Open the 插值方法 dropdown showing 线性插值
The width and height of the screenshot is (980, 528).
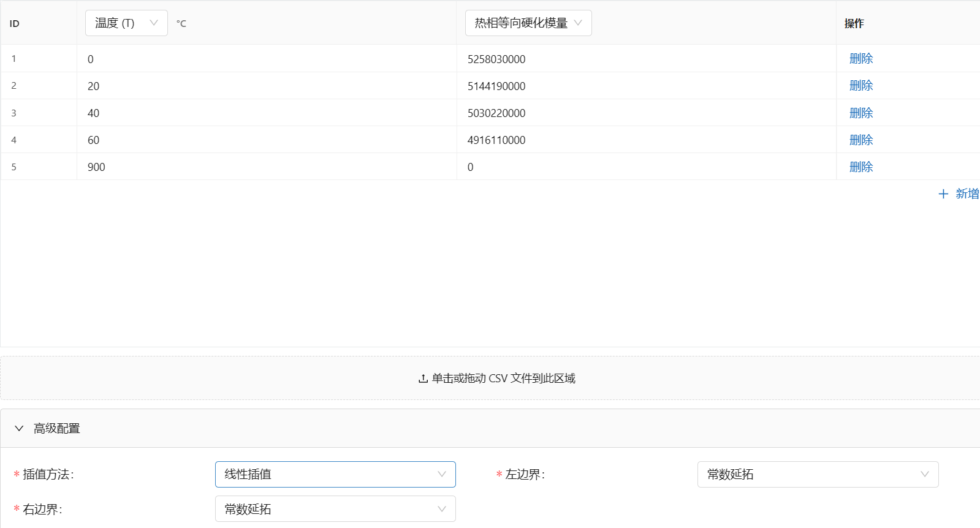click(x=335, y=474)
